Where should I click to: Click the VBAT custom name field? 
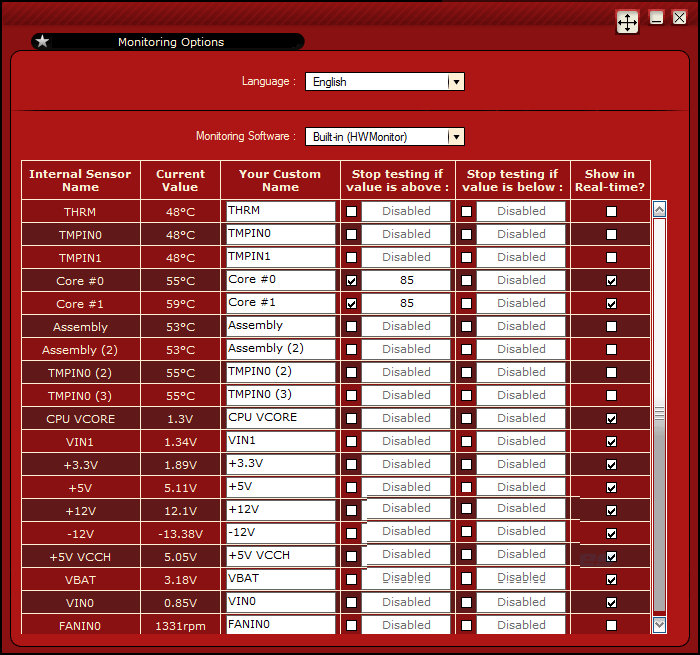pos(280,579)
